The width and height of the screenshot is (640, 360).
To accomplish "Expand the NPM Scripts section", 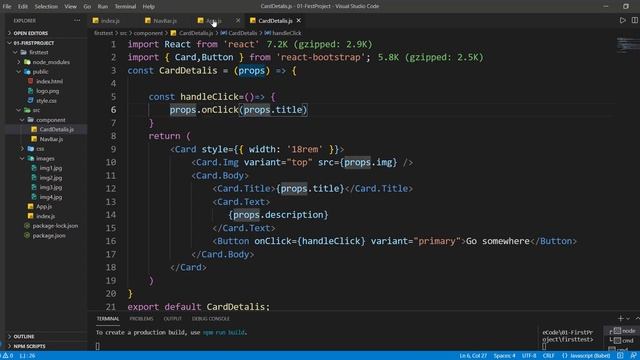I will tap(29, 346).
